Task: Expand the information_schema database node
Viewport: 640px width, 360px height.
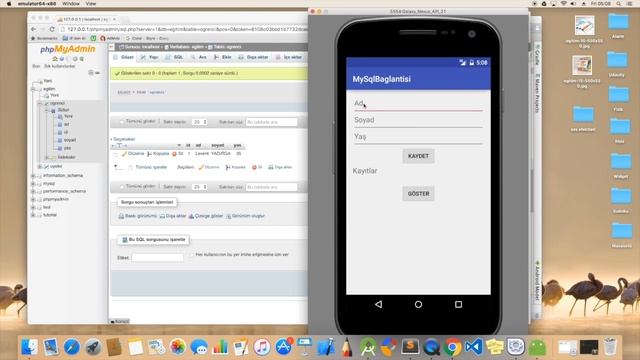Action: [x=34, y=176]
